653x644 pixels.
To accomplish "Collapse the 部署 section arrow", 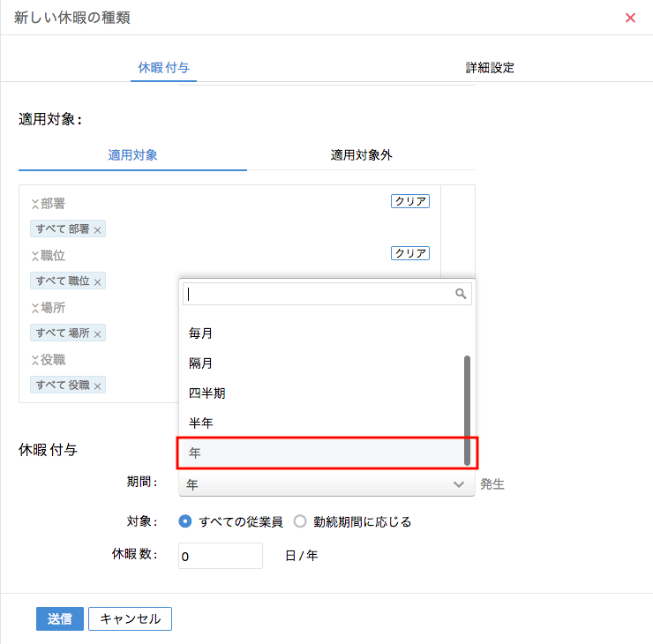I will click(35, 204).
